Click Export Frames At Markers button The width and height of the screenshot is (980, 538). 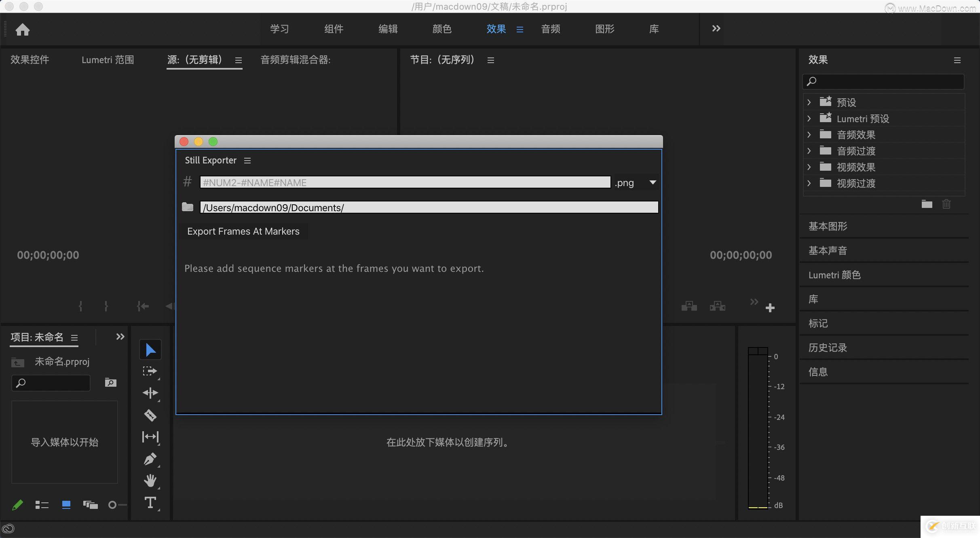(243, 231)
